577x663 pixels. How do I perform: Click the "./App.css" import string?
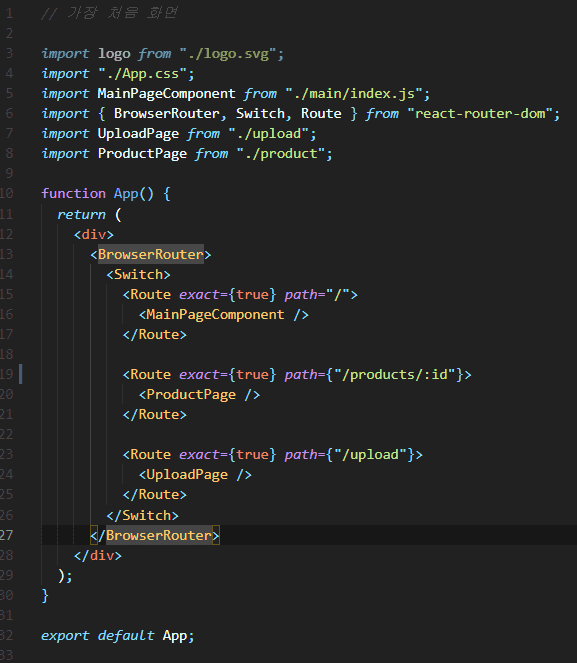point(142,74)
